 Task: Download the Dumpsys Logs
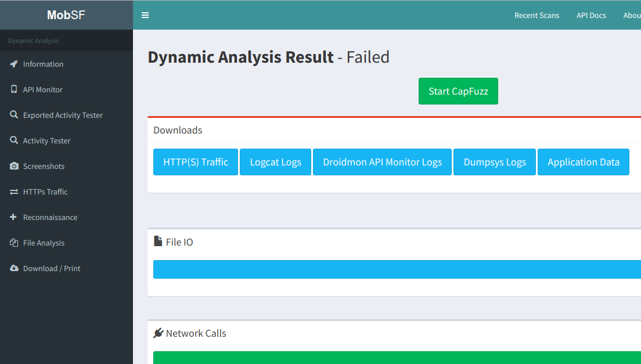pos(494,162)
